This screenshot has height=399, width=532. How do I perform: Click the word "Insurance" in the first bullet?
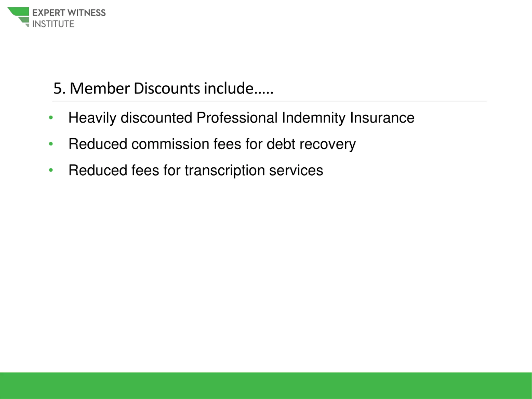coord(382,118)
